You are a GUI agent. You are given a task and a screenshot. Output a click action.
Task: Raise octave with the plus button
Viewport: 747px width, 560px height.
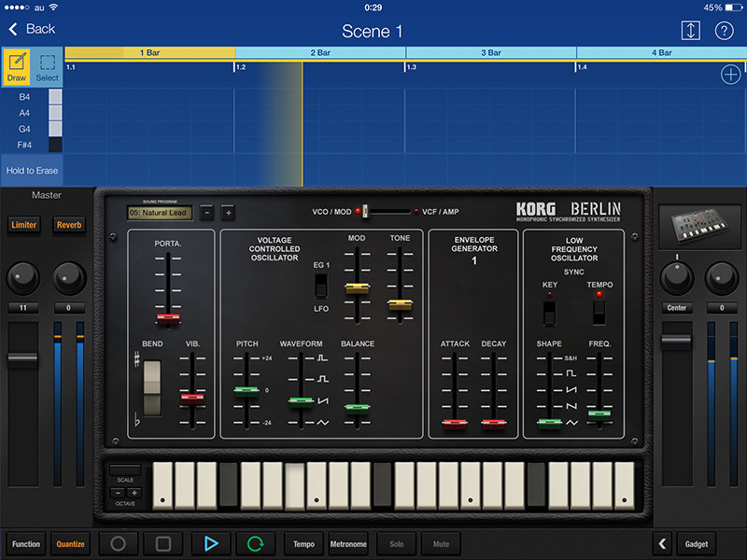click(x=134, y=493)
